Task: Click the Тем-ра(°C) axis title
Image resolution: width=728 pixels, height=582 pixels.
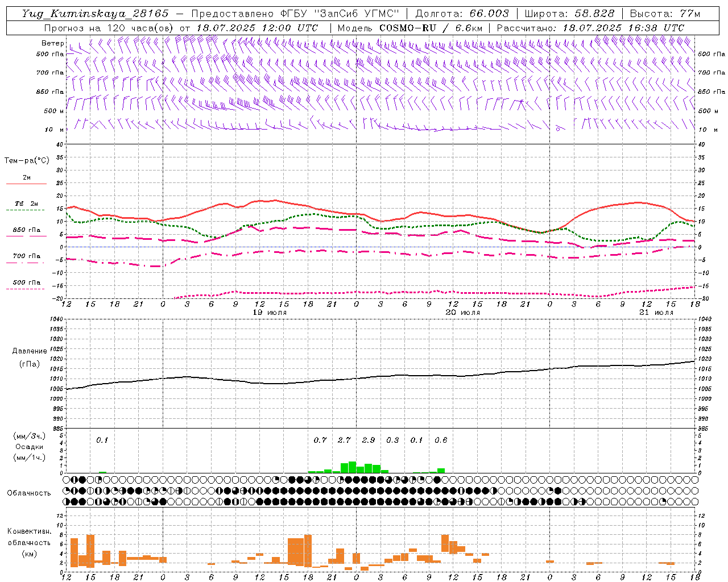Action: (27, 161)
